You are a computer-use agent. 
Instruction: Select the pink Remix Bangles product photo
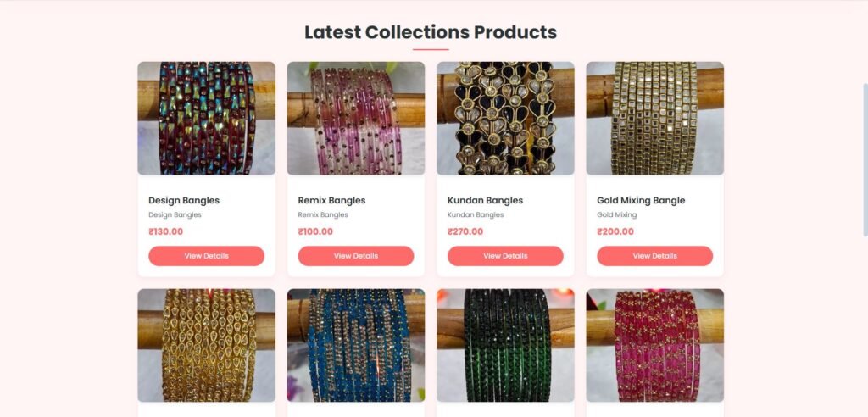(356, 118)
